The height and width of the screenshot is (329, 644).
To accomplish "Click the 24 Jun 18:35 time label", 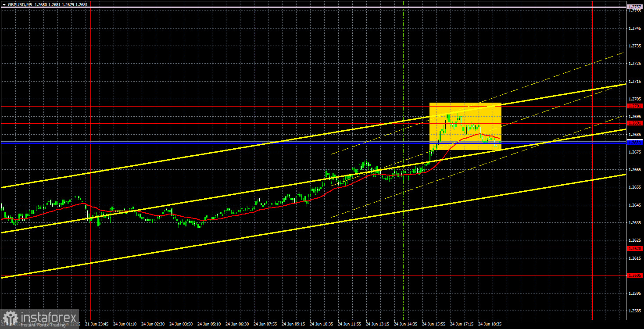I will pos(491,324).
